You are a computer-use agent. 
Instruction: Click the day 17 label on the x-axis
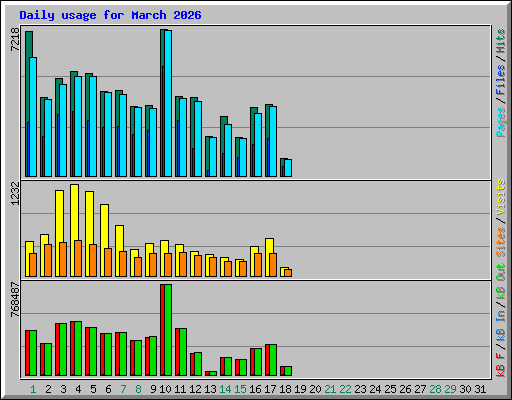click(270, 389)
